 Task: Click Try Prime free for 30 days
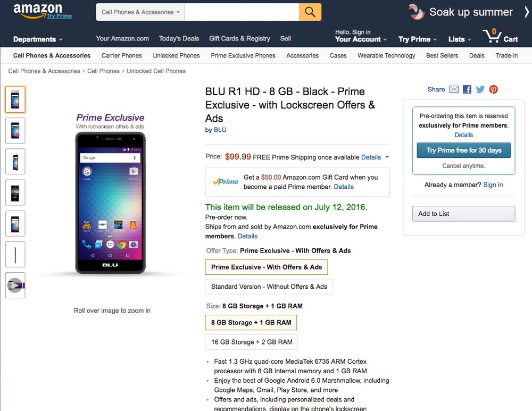(x=464, y=150)
